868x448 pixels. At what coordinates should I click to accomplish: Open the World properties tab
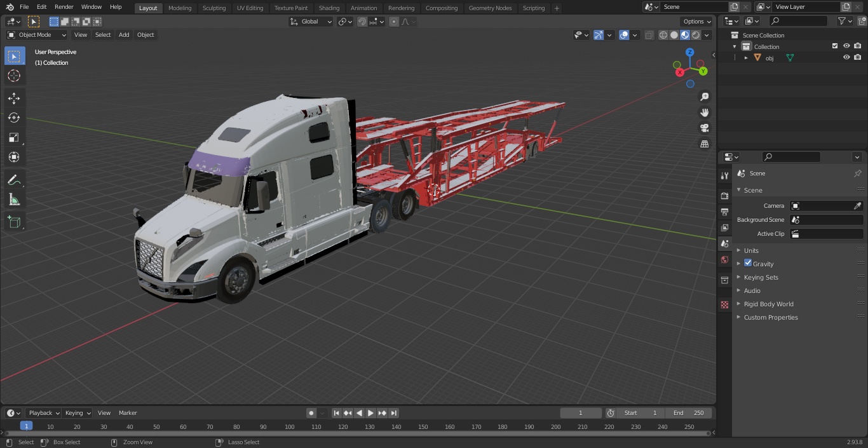724,259
